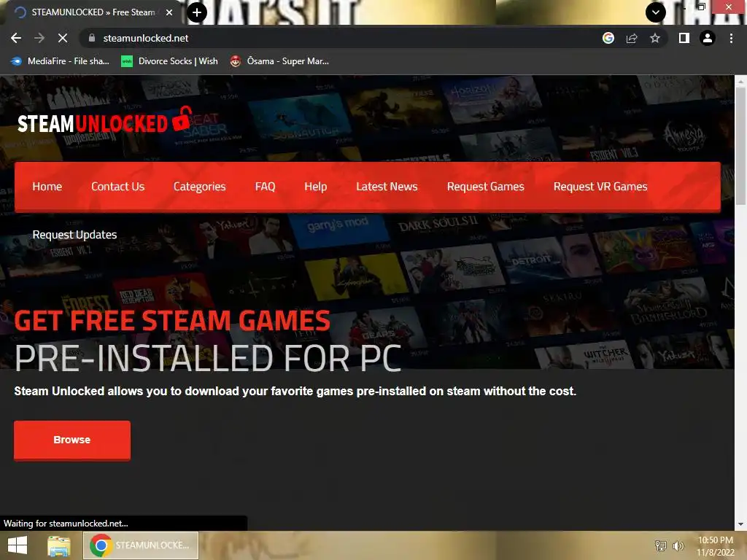747x560 pixels.
Task: Open the Latest News menu item
Action: coord(387,187)
